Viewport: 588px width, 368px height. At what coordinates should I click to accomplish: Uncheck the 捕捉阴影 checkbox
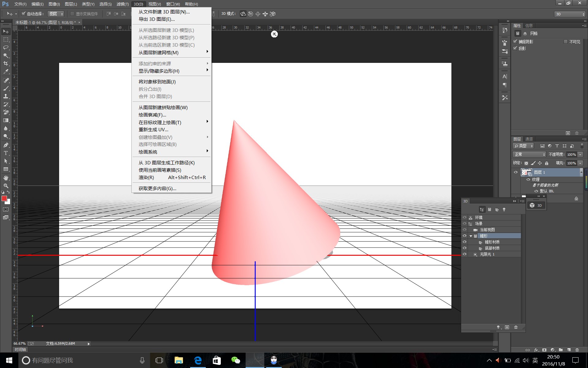515,42
